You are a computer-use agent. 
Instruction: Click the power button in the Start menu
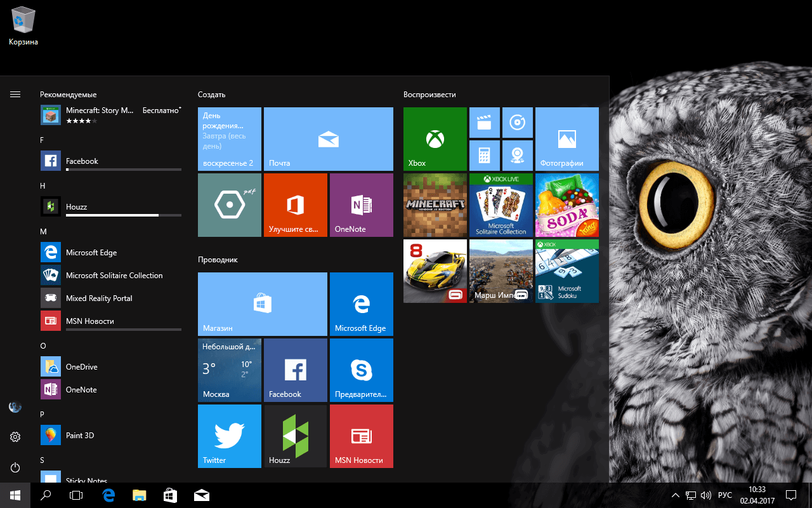pos(15,467)
